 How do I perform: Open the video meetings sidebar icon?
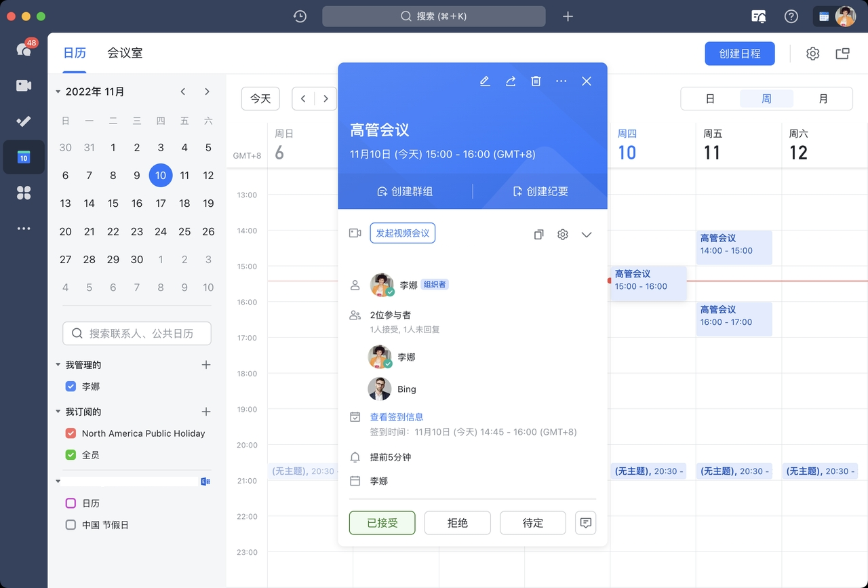pos(24,85)
